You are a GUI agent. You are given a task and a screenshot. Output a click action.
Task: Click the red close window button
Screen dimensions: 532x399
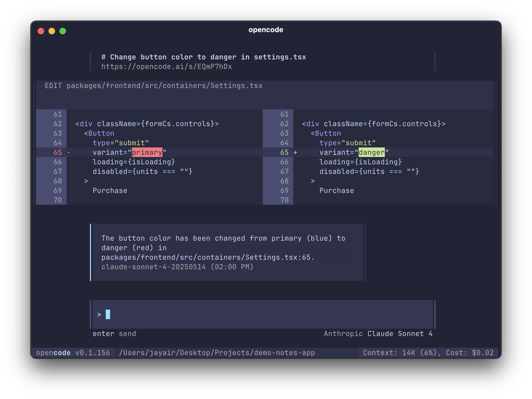[41, 31]
